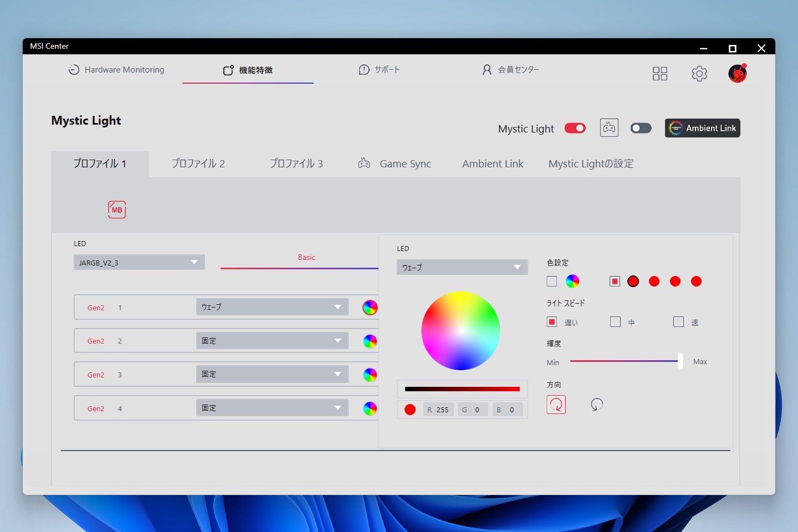Select the プロファイル 2 tab
The width and height of the screenshot is (798, 532).
point(198,164)
